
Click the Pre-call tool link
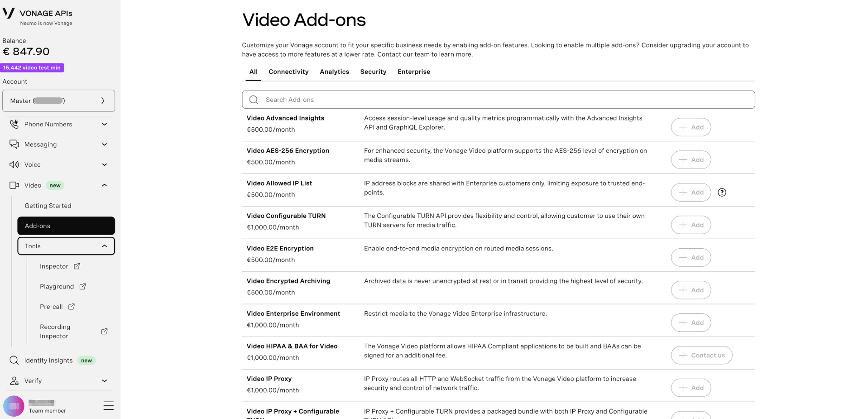click(51, 307)
